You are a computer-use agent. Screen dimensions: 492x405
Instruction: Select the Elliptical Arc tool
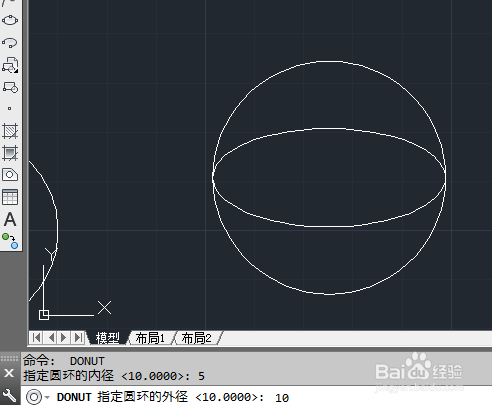pos(10,43)
